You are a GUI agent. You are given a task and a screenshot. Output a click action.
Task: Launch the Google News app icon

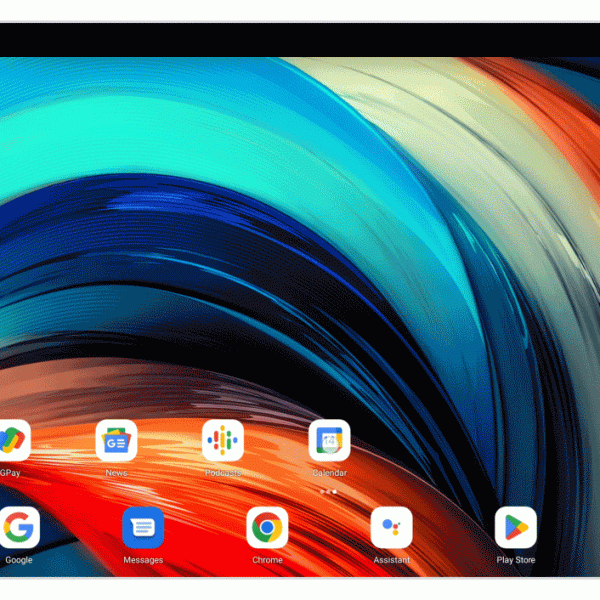(116, 440)
